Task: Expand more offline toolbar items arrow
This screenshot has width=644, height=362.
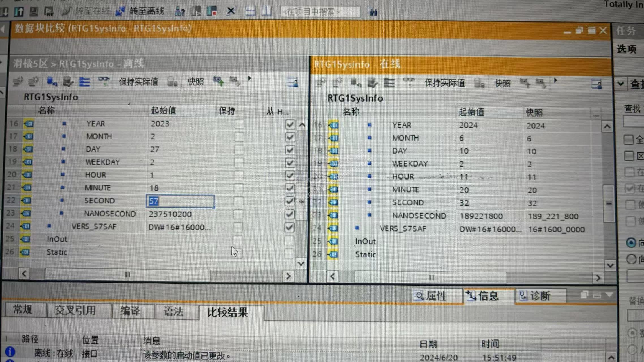Action: point(249,78)
